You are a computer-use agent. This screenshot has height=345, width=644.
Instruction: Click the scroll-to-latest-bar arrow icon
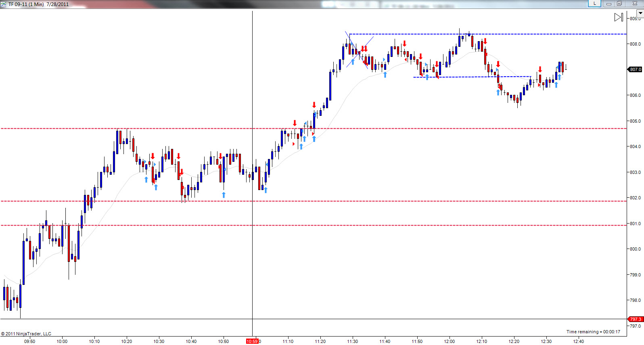(619, 17)
